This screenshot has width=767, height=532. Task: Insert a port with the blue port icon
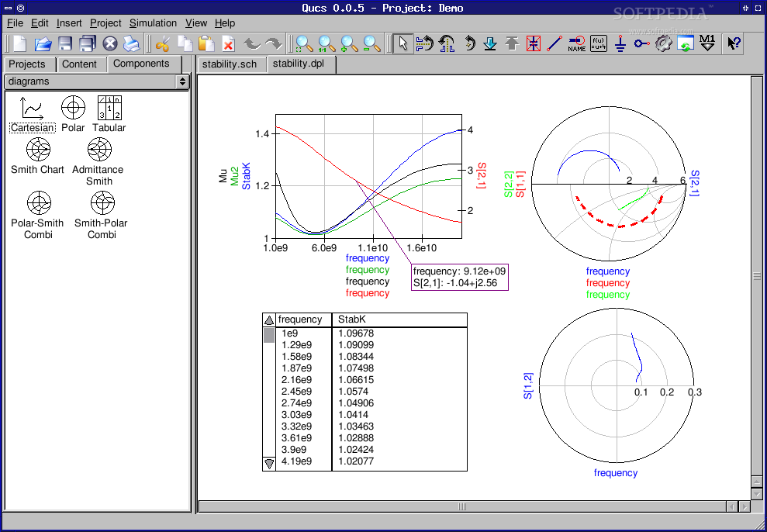[641, 43]
